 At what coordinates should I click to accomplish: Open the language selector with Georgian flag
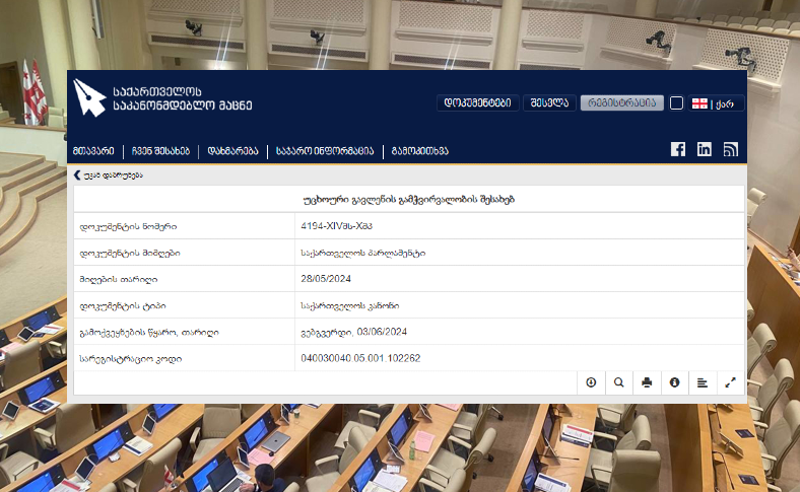point(715,104)
